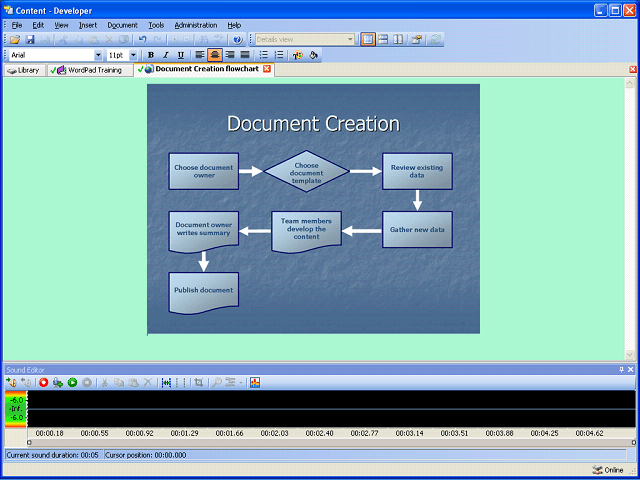Click the Arial font name field
This screenshot has width=640, height=480.
[52, 55]
